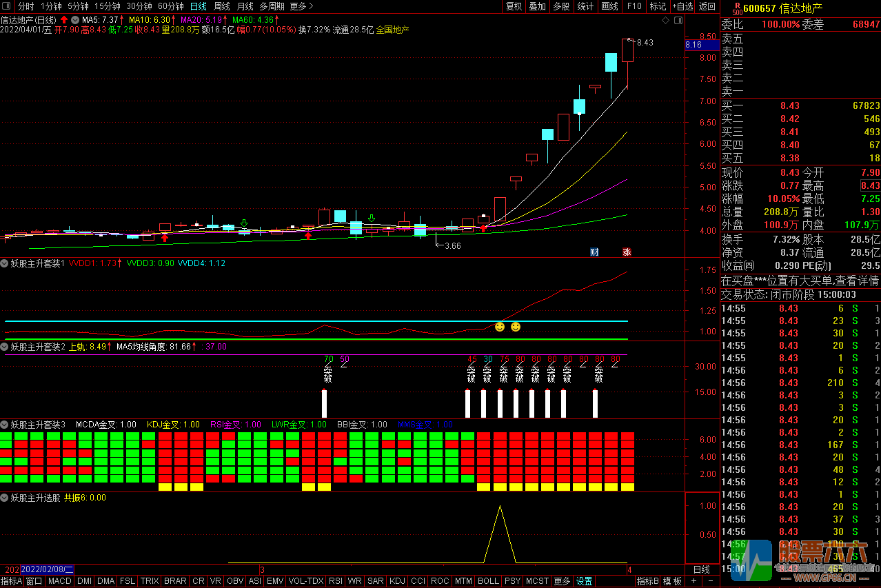Expand 更多 in the bottom indicator bar
This screenshot has width=881, height=588.
pos(562,581)
